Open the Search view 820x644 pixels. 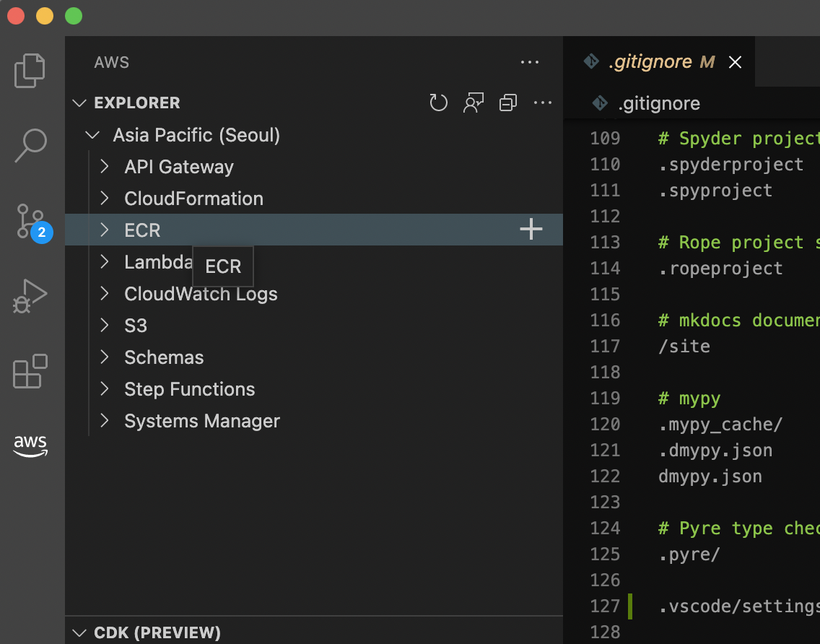(29, 146)
